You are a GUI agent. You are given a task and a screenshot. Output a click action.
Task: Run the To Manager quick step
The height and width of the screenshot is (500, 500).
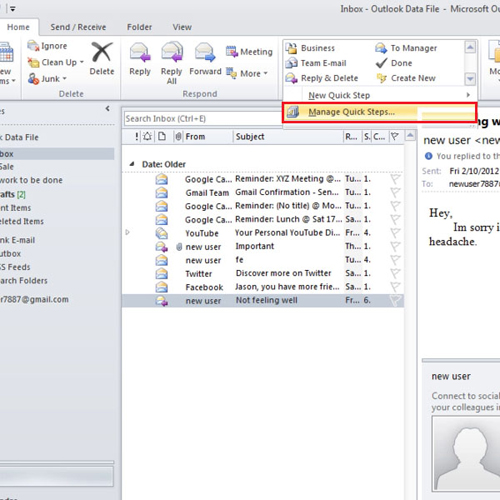coord(406,48)
